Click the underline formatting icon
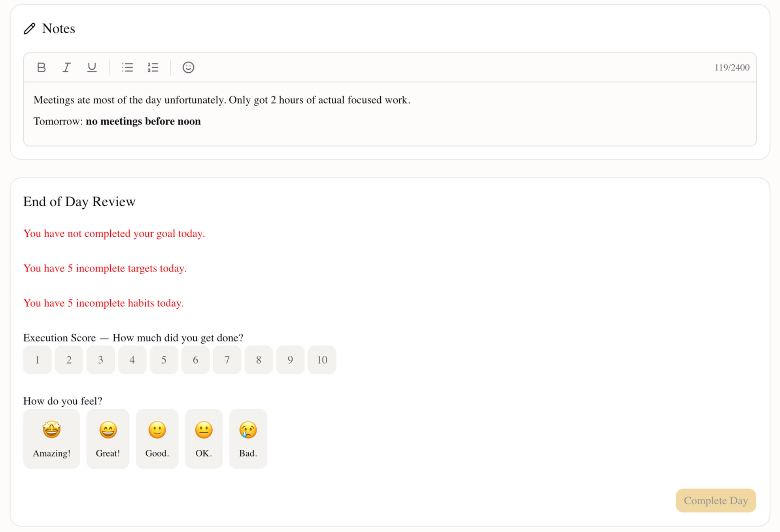The height and width of the screenshot is (532, 780). pos(92,68)
